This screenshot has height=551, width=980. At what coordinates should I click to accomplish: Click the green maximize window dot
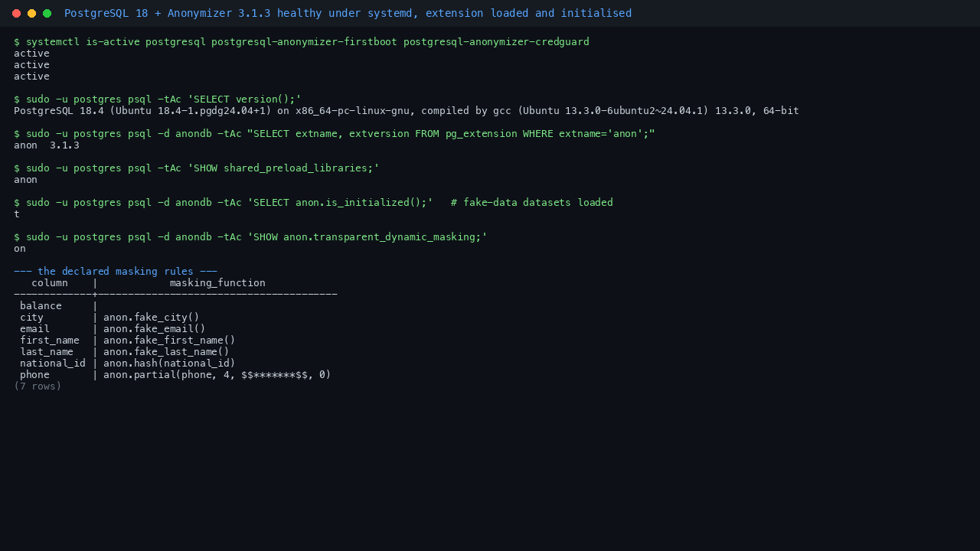[x=47, y=14]
